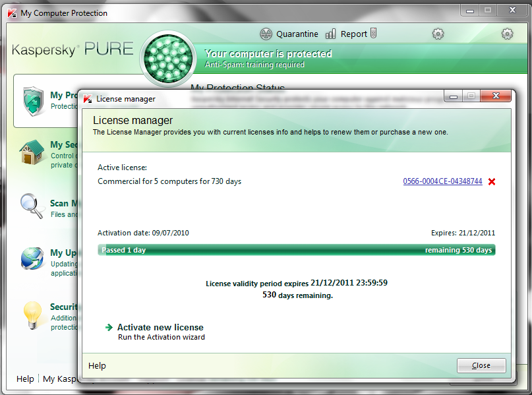Viewport: 532px width, 395px height.
Task: Click 'Expires: 21/12/2011' text
Action: 463,233
